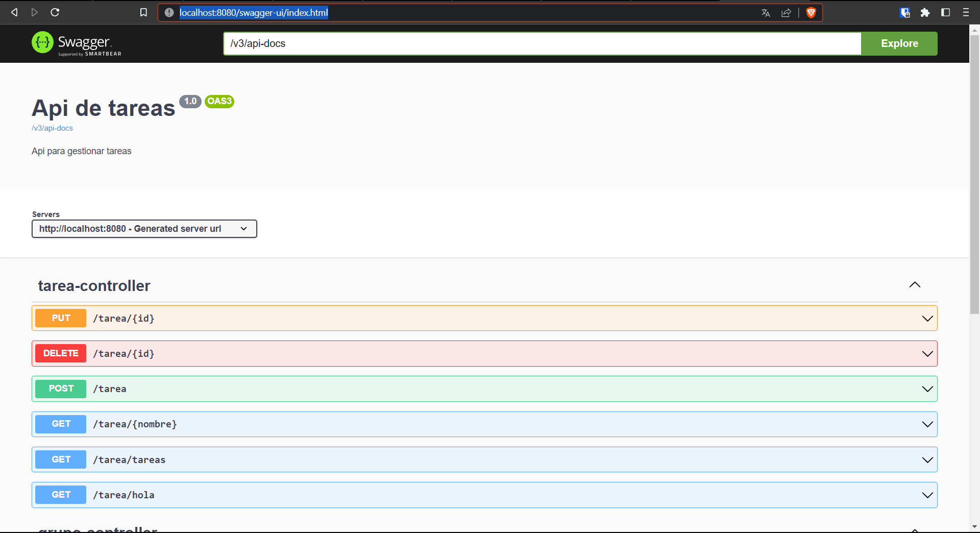Expand POST /tarea chevron

[x=927, y=389]
